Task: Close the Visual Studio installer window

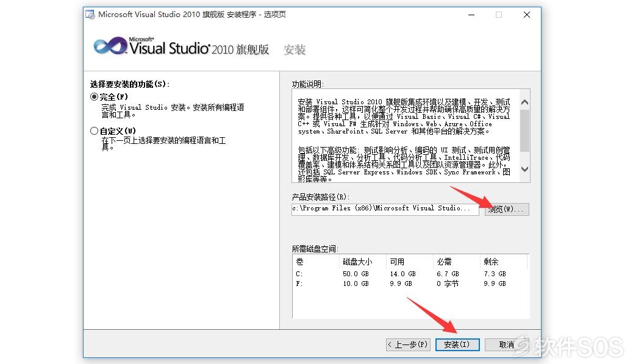Action: coord(527,15)
